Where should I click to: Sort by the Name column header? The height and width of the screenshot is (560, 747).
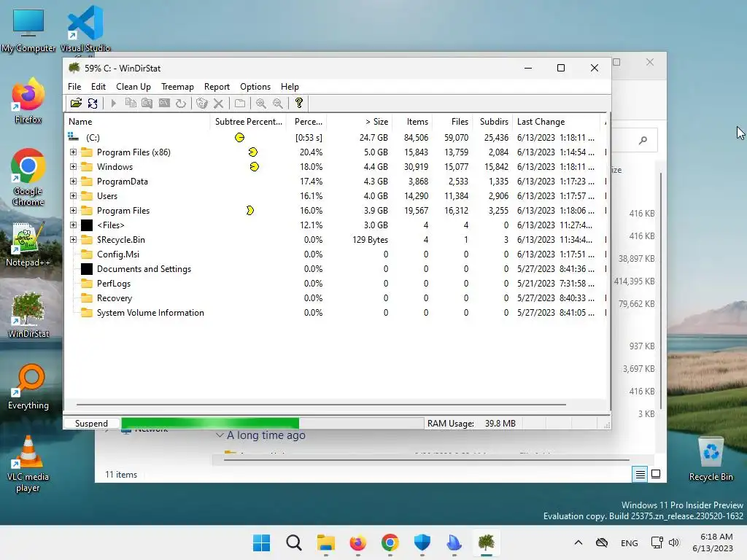(x=137, y=122)
